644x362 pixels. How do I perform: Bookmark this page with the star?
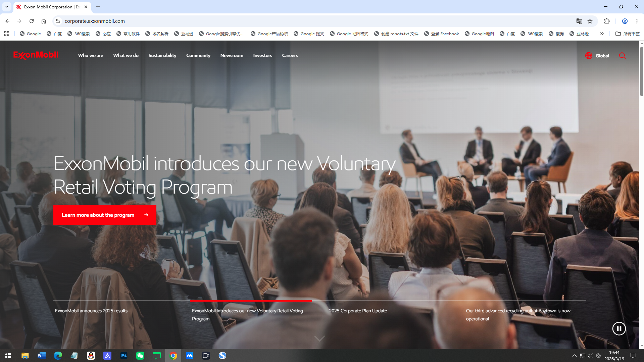pos(590,21)
